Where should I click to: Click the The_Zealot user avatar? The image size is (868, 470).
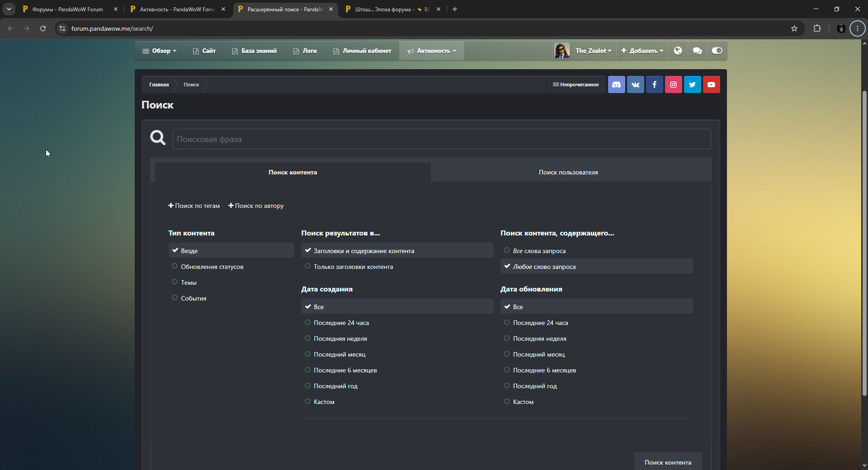562,51
